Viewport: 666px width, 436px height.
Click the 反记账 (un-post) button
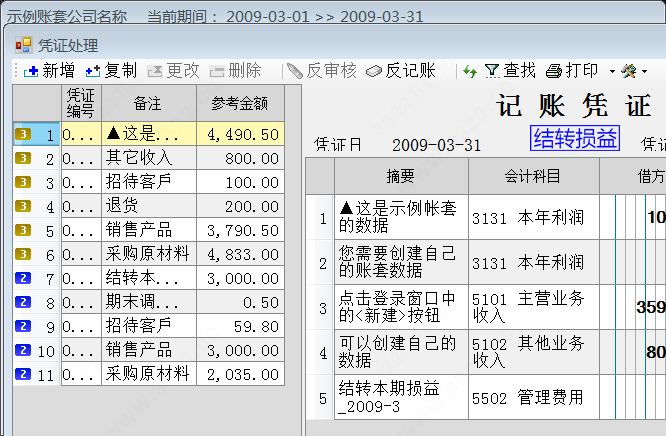tap(401, 71)
